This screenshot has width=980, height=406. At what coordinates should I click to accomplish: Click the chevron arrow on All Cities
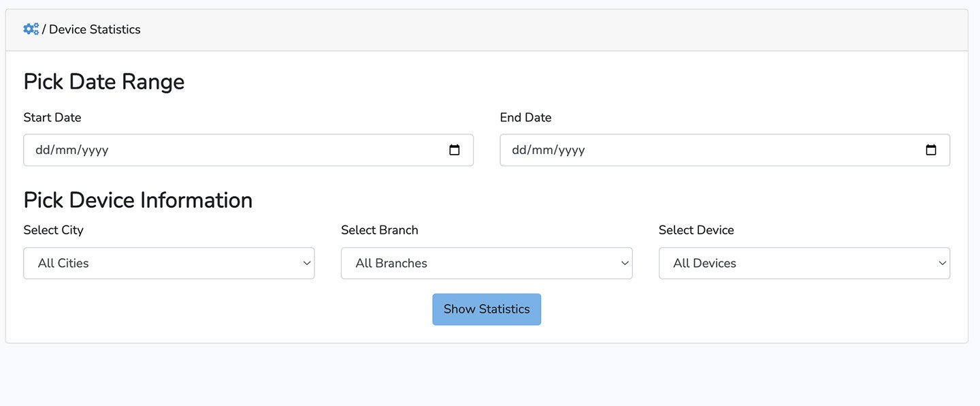pos(307,264)
